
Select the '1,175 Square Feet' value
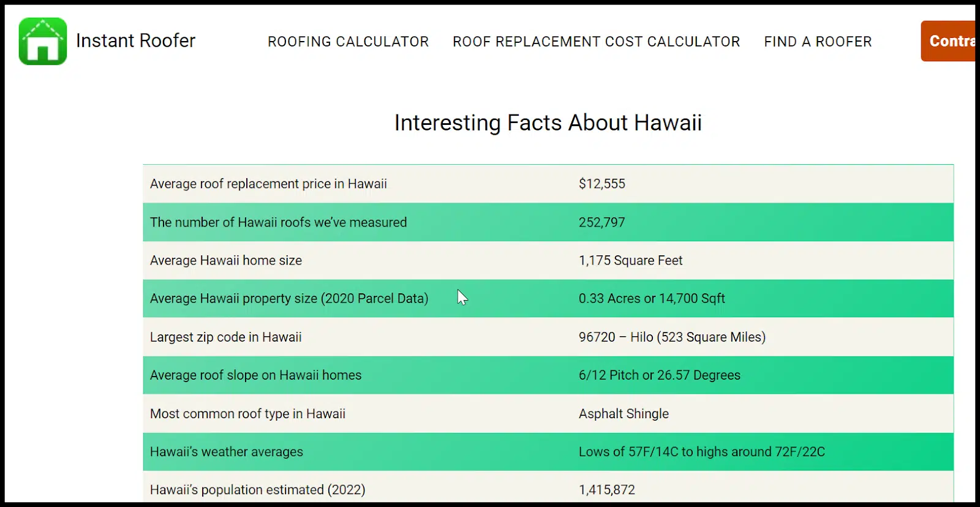click(x=631, y=260)
